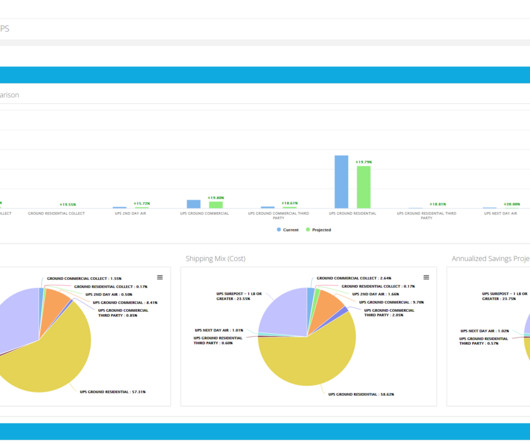Click the UPS GROUND RESIDENTIAL 57.31% pie label
This screenshot has width=530, height=442.
[113, 392]
